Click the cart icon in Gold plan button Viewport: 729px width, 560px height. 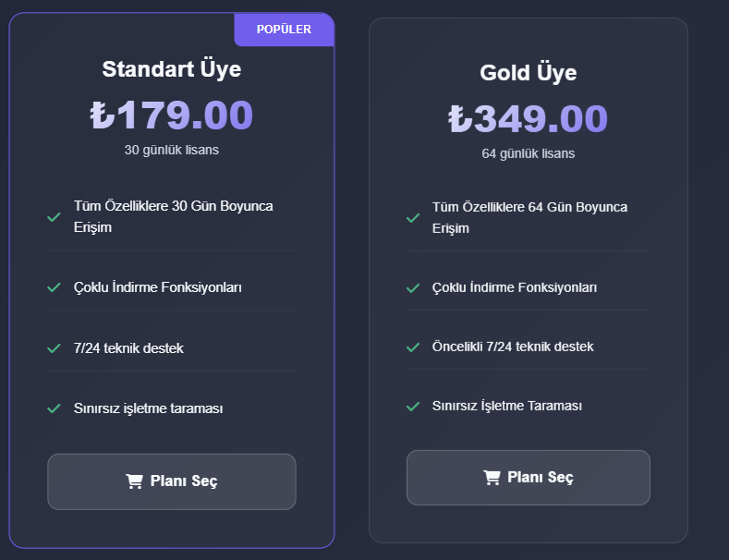pyautogui.click(x=492, y=477)
